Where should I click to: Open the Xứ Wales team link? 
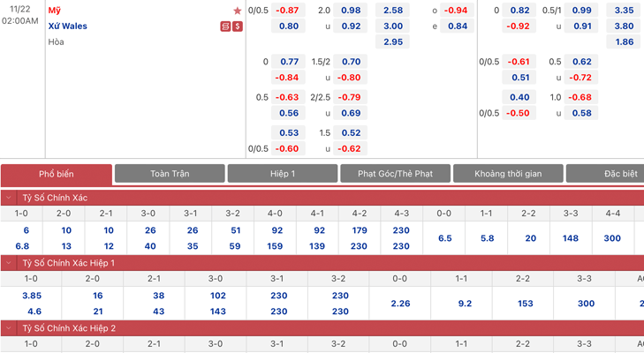point(68,26)
